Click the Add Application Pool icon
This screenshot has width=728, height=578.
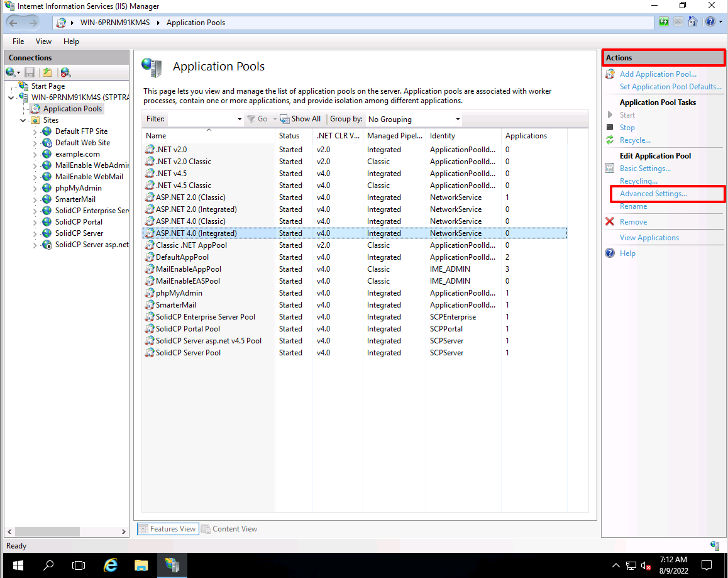coord(610,74)
